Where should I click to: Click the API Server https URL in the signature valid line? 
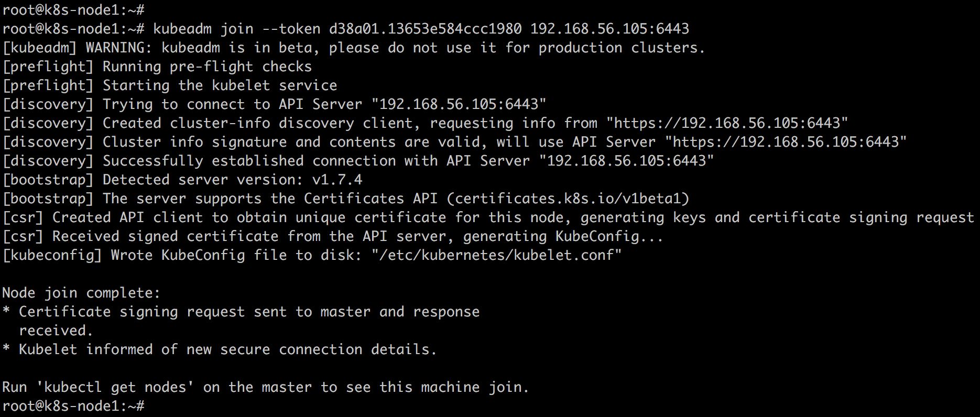(786, 142)
